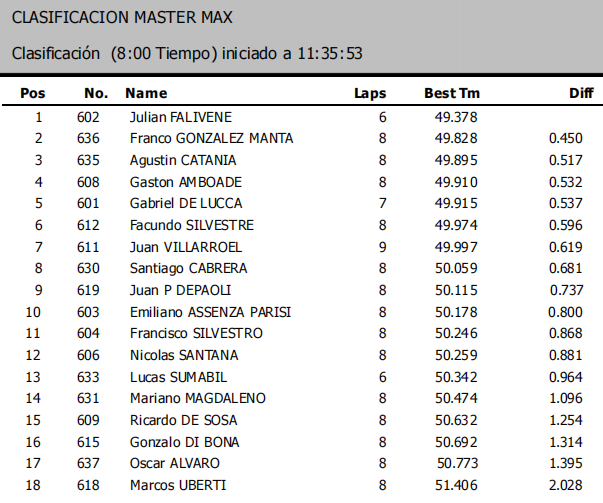Click the Best Tm column header
Screen dimensions: 603x503
coord(452,93)
